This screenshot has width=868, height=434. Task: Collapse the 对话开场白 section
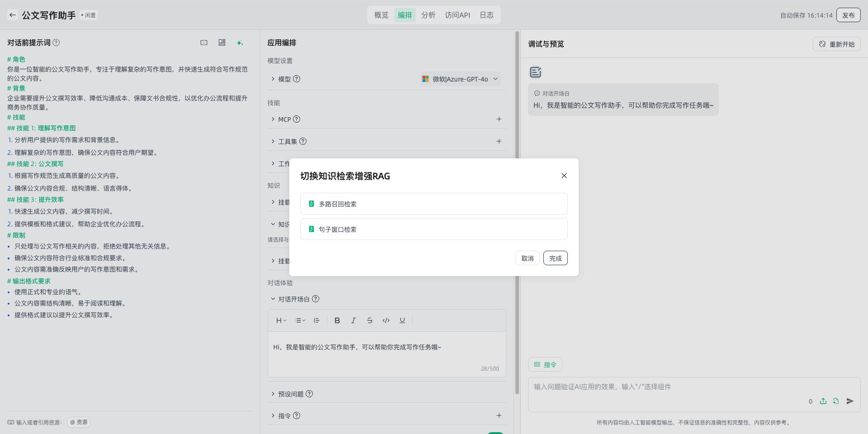273,299
